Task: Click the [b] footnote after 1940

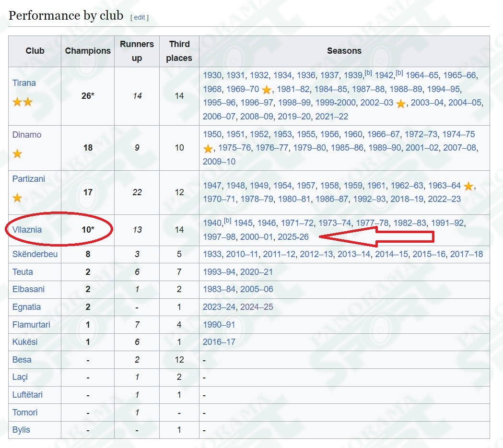Action: [227, 221]
